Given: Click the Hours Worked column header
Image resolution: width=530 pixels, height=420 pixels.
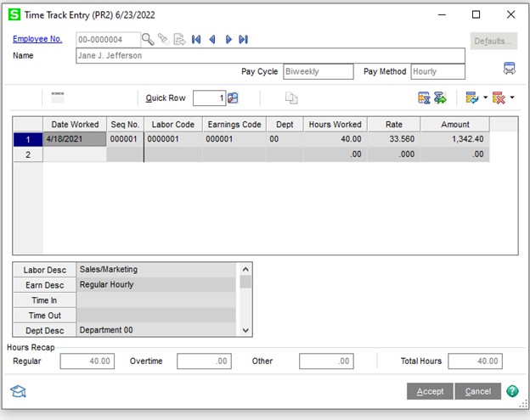Looking at the screenshot, I should coord(335,125).
